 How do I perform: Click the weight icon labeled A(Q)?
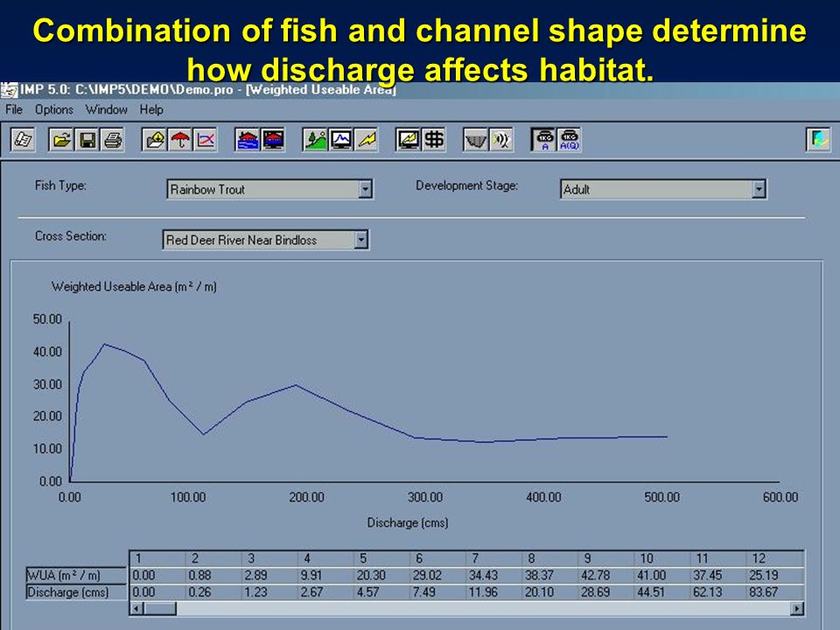(x=569, y=140)
